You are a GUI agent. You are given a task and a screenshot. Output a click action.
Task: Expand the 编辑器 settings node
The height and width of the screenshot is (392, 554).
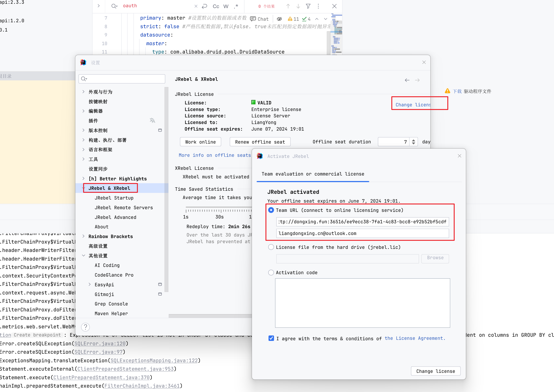[x=83, y=111]
